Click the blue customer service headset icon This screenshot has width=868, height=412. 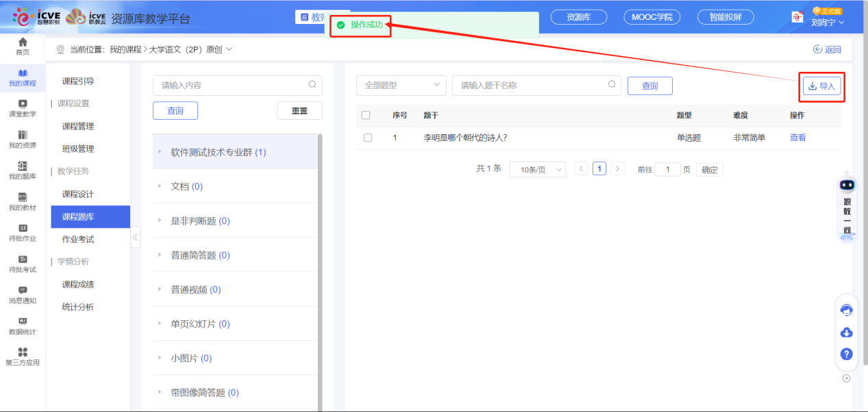click(846, 310)
